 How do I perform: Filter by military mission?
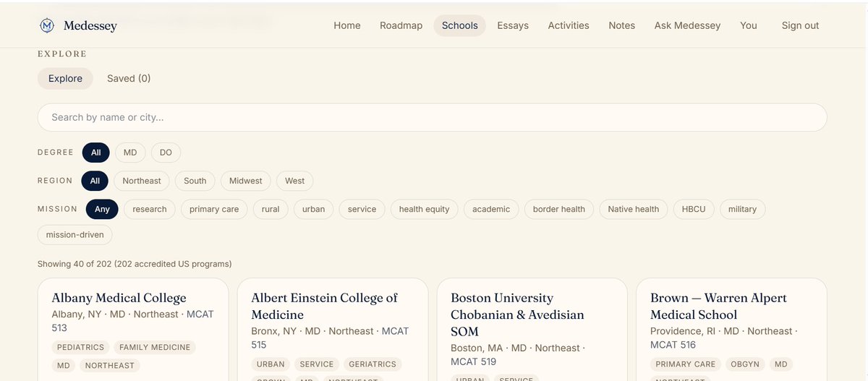pos(742,209)
